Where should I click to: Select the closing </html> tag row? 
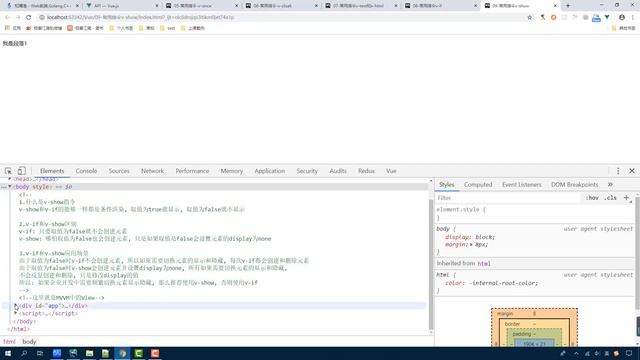click(18, 329)
